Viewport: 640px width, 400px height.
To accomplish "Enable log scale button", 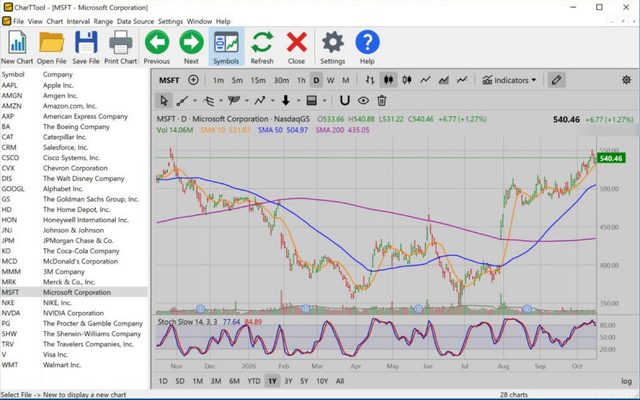I will (x=626, y=381).
